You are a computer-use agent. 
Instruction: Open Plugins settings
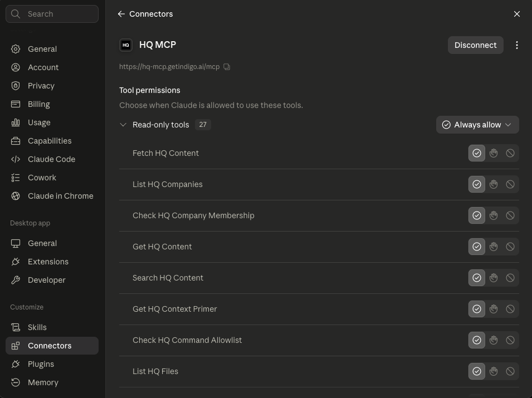coord(52,364)
